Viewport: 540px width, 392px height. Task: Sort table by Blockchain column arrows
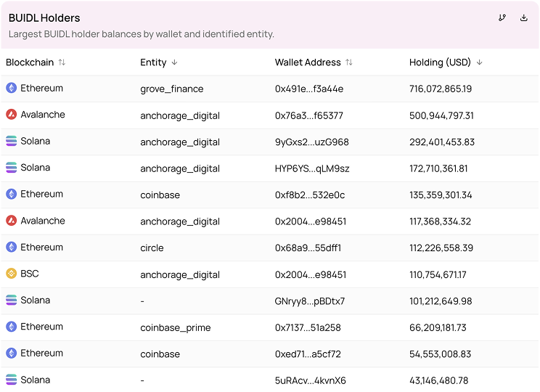pos(62,62)
